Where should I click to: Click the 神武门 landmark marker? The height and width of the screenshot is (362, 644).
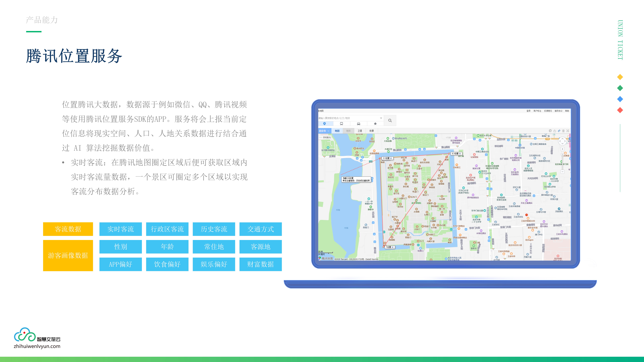click(414, 159)
